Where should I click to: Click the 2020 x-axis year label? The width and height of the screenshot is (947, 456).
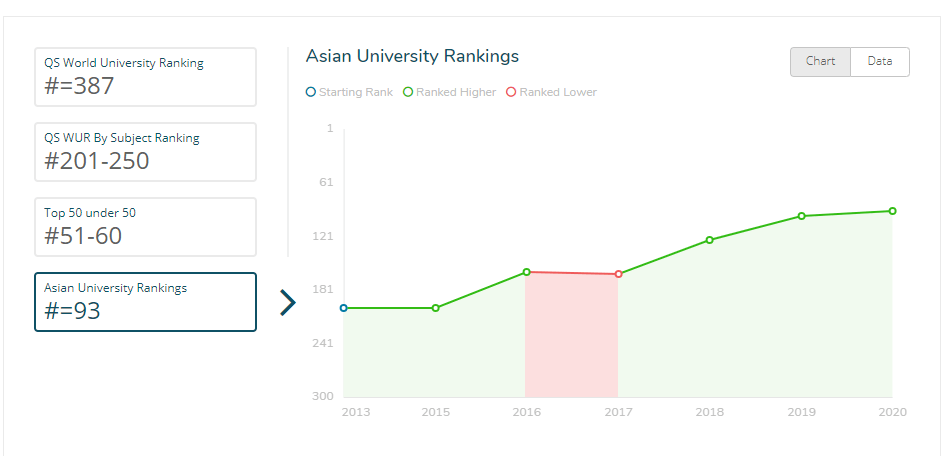point(891,412)
